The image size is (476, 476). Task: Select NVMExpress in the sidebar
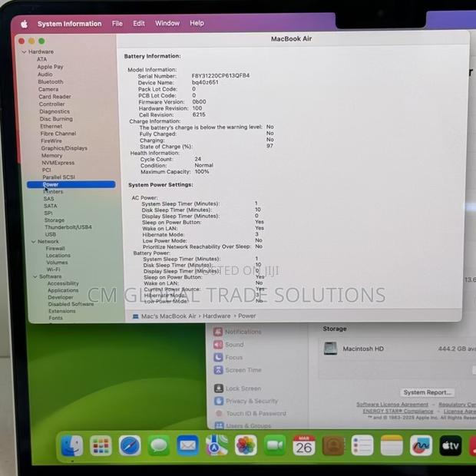(58, 163)
